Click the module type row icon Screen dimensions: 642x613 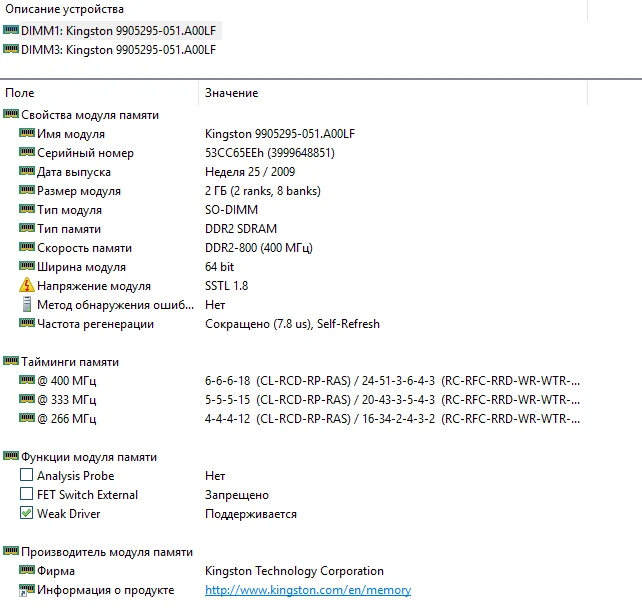pos(27,209)
